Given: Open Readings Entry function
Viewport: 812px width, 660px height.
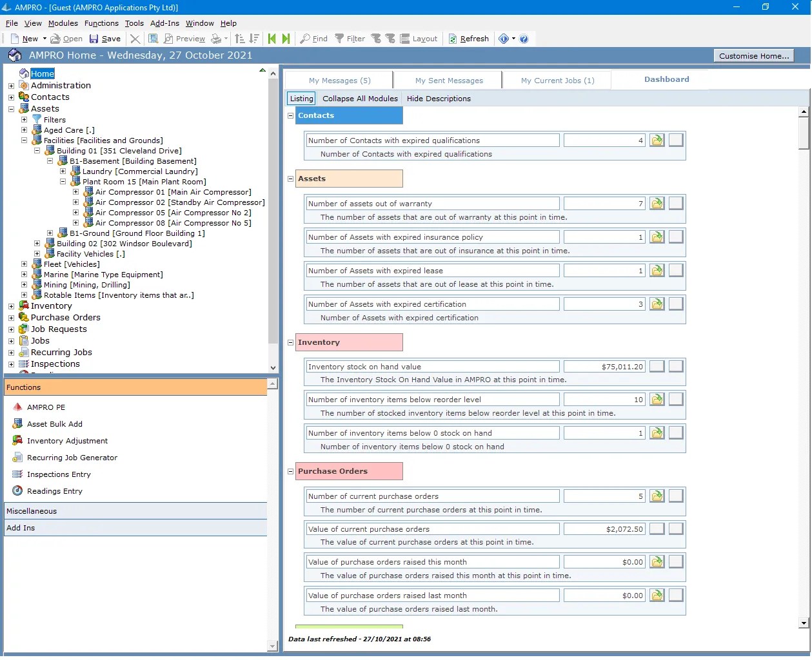Looking at the screenshot, I should (48, 491).
